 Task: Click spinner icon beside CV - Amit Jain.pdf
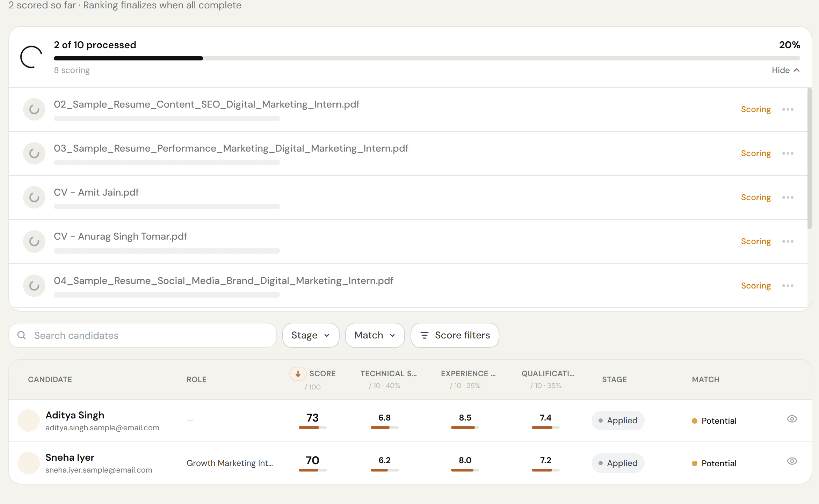[x=34, y=197]
